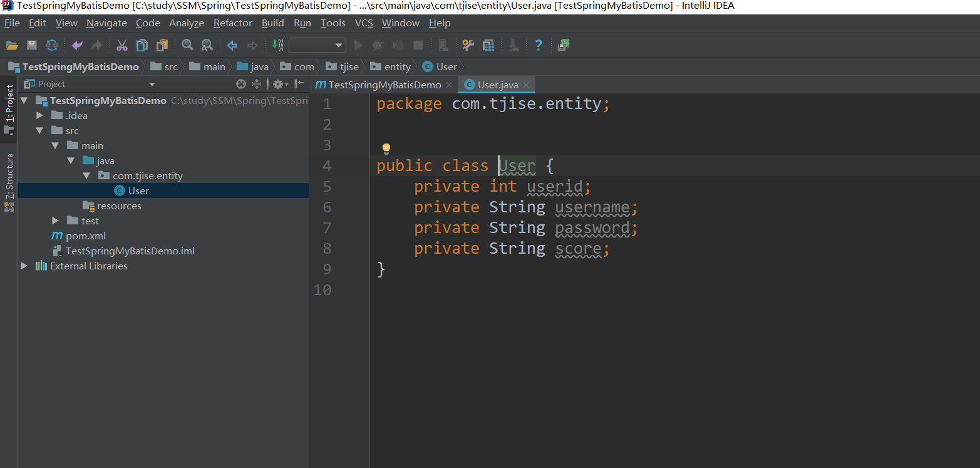This screenshot has height=468, width=980.
Task: Open the run configuration dropdown
Action: click(x=317, y=45)
